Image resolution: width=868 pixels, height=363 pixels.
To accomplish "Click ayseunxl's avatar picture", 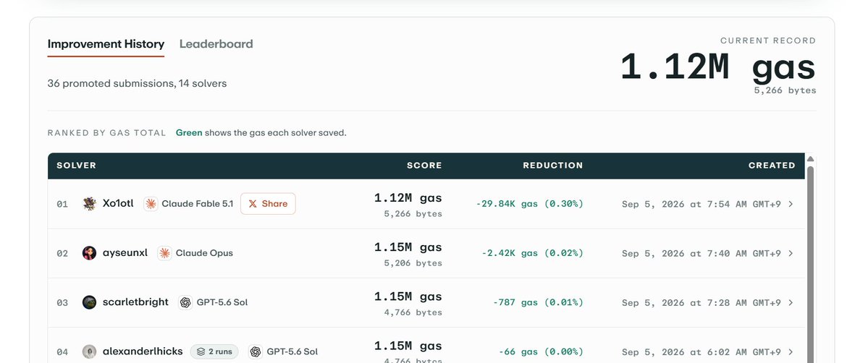I will [89, 253].
